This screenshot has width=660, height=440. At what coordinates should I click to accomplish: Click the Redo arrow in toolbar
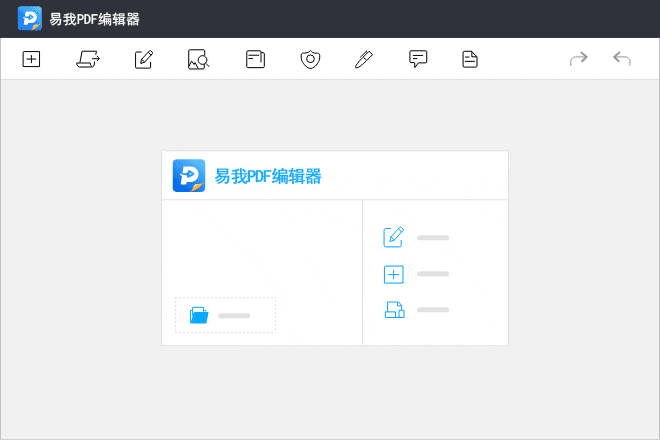[578, 60]
